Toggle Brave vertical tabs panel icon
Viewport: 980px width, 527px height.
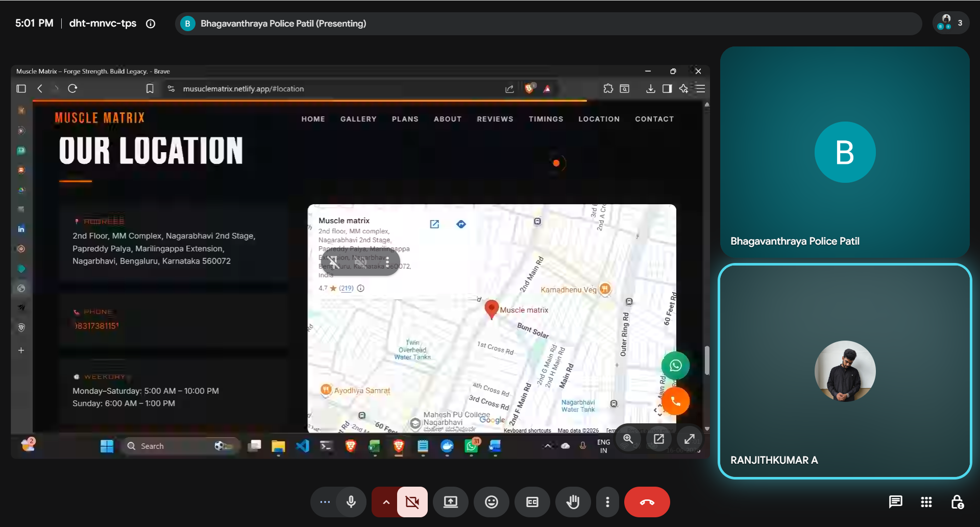point(21,88)
